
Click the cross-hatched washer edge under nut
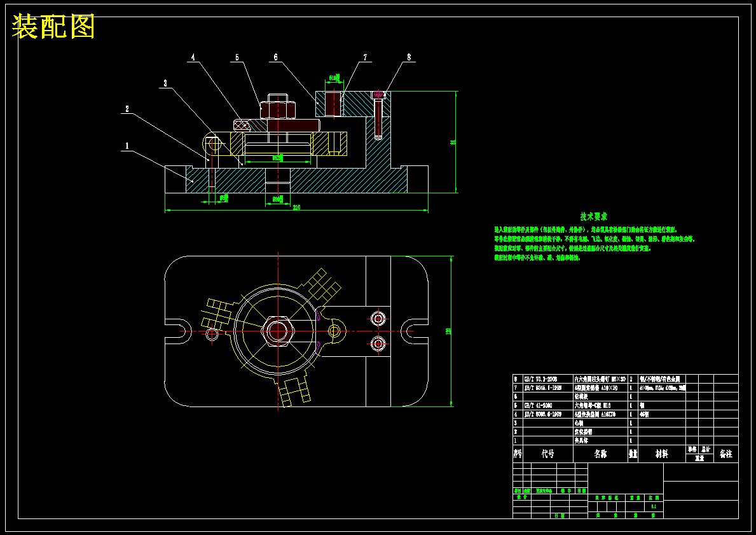coord(242,125)
